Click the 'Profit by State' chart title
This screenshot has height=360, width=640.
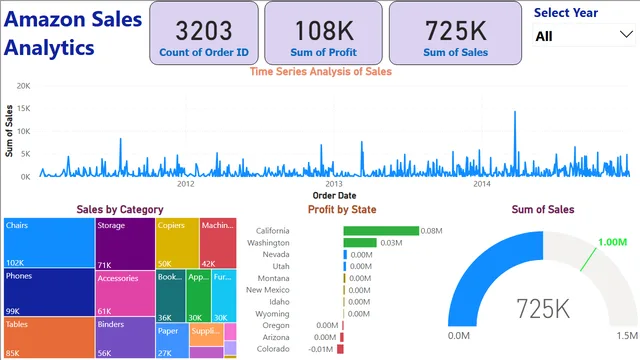[x=342, y=209]
